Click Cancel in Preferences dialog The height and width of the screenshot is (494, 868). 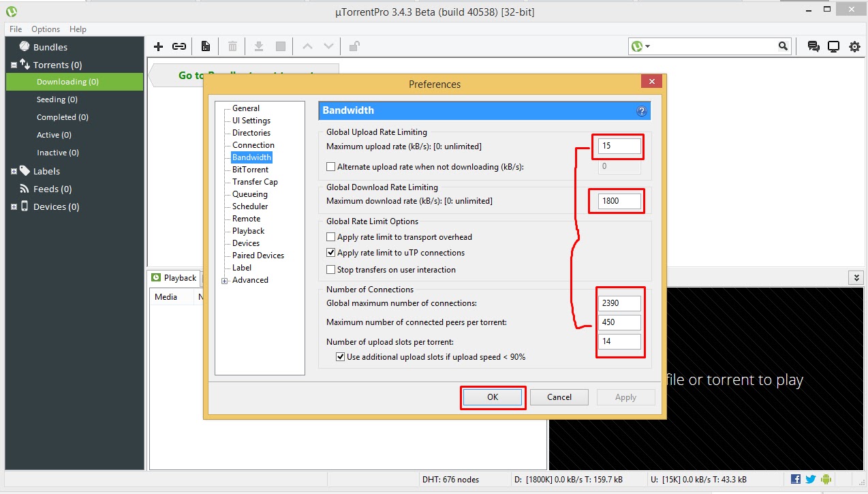(559, 397)
